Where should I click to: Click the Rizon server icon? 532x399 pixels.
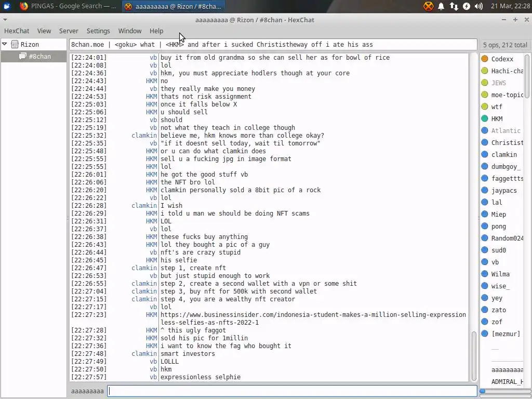(x=15, y=44)
